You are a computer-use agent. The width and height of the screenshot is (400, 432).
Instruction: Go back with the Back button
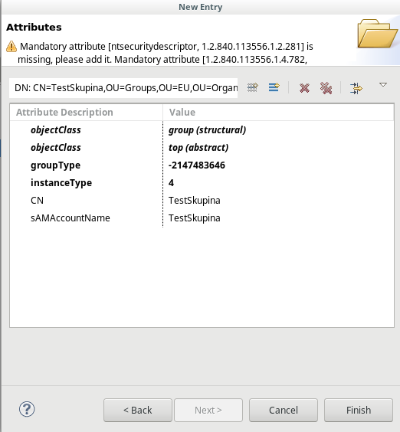pyautogui.click(x=138, y=410)
